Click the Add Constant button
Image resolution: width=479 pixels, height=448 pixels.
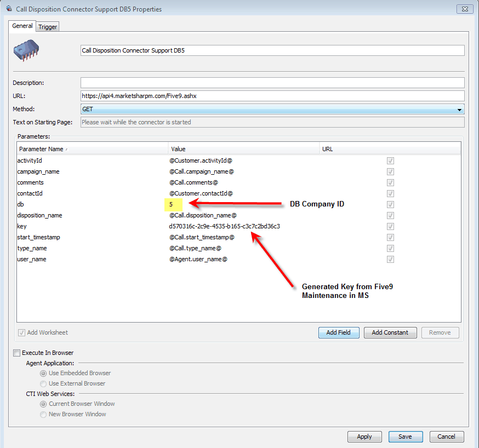point(390,332)
